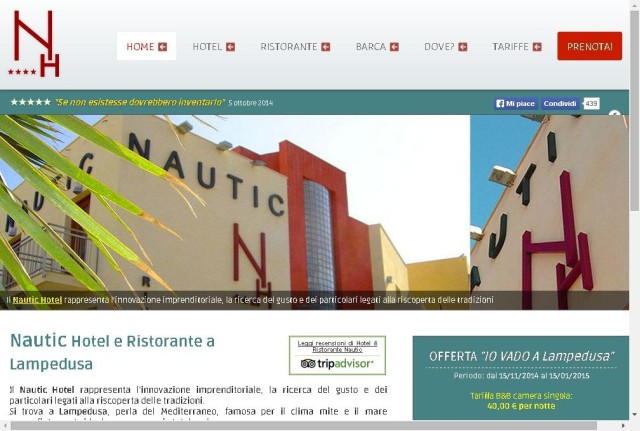This screenshot has width=640, height=431.
Task: Click the arrow icon beside TARIFFE
Action: click(537, 47)
